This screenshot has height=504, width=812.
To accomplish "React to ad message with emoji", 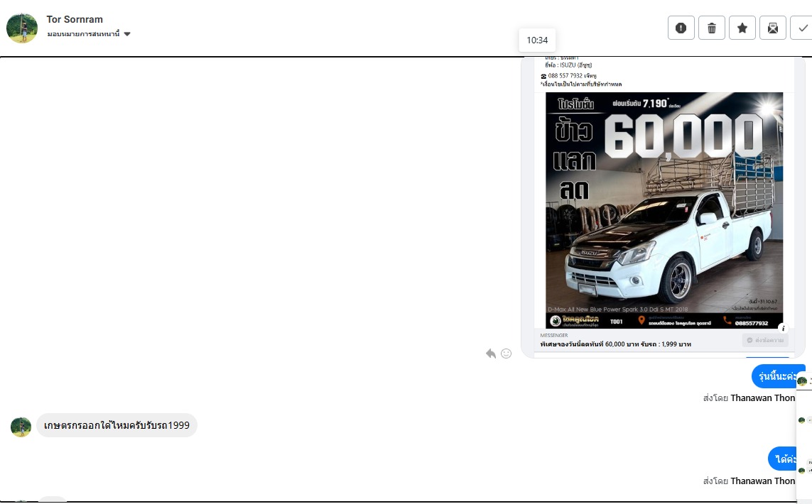I will (506, 353).
